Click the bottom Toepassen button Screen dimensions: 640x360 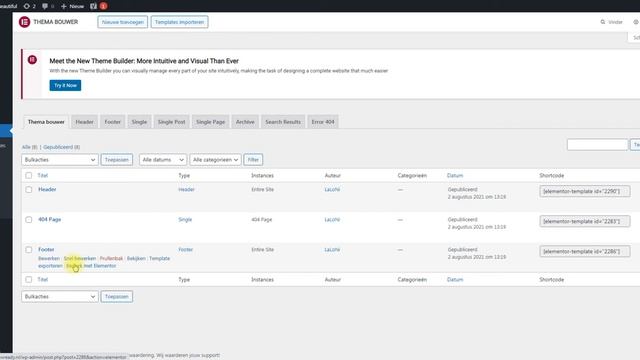click(117, 297)
